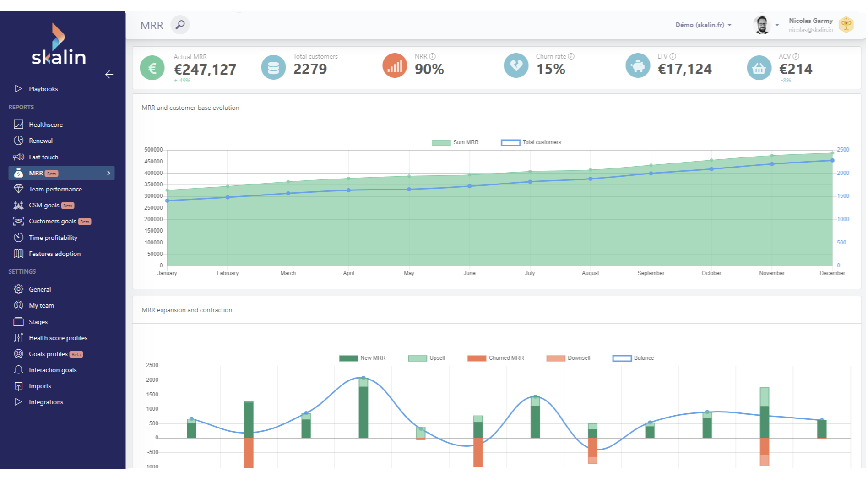Click the December data point on Total customers line
868x488 pixels.
[832, 161]
